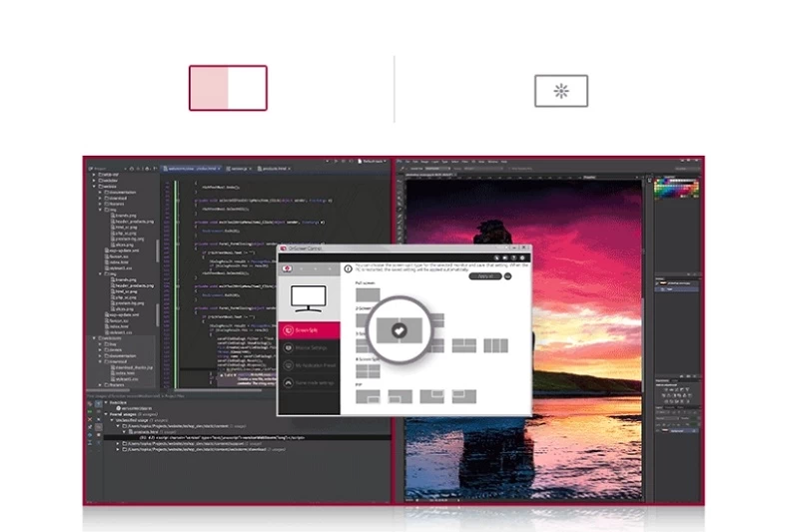Click the settings gear in OnScreen Control header
The width and height of the screenshot is (799, 532).
coord(522,259)
